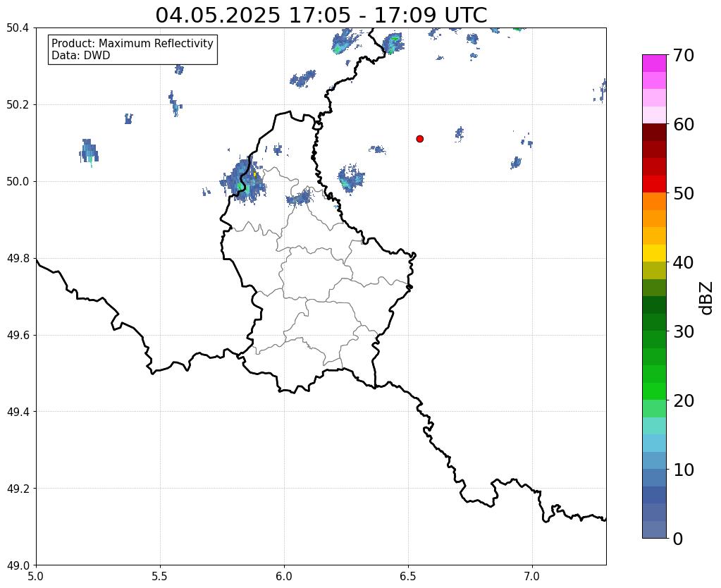Screen dimensions: 721x588
Task: Pick the dark green band near 30 dBZ
Action: coord(654,322)
